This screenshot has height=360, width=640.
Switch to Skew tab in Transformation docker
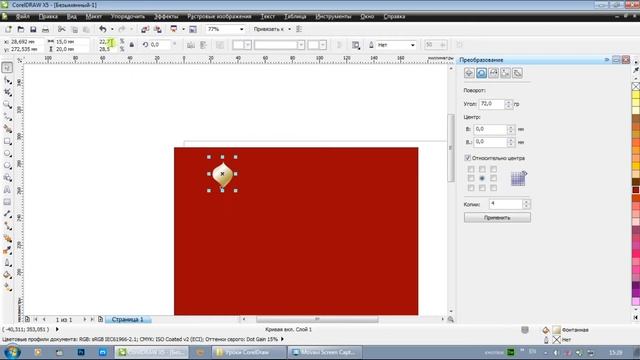[518, 73]
